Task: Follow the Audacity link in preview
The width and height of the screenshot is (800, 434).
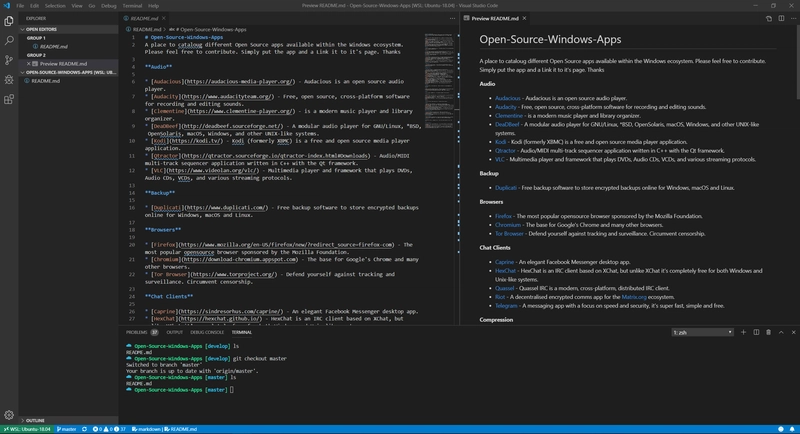Action: (506, 107)
